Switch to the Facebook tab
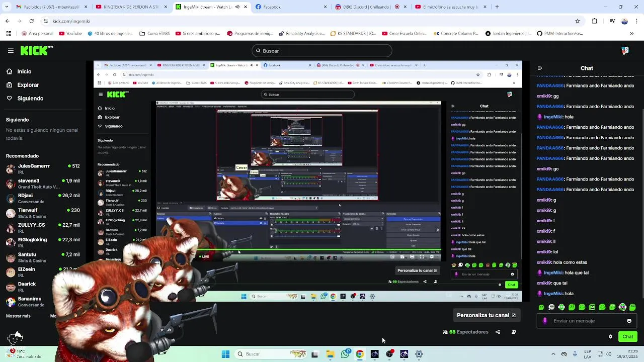The width and height of the screenshot is (644, 362). coord(291,7)
